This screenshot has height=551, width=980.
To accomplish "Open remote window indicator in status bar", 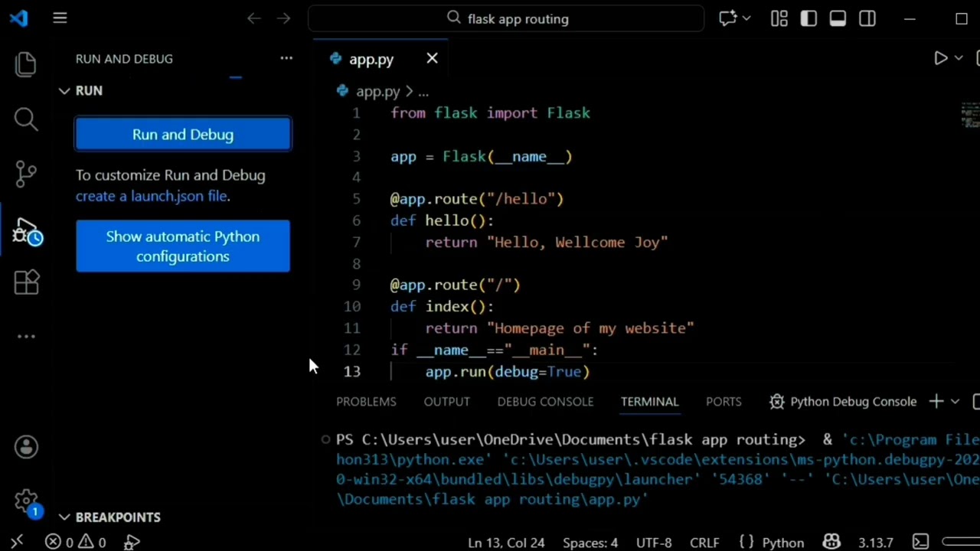I will 17,542.
